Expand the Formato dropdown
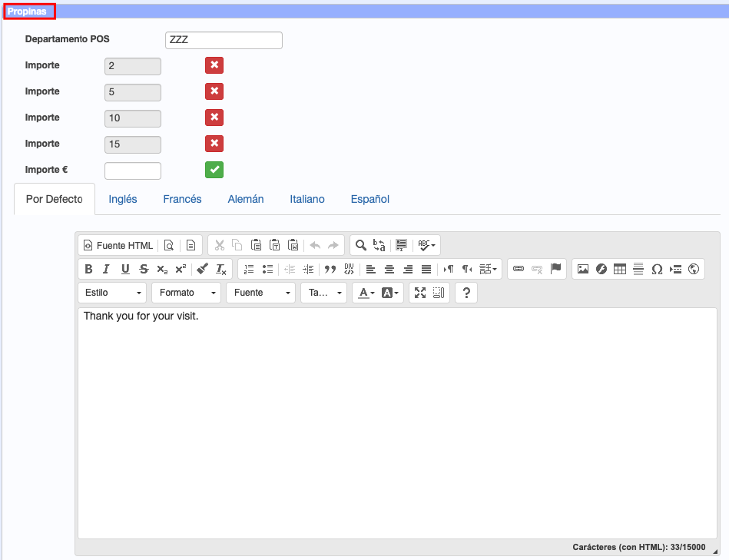Viewport: 729px width, 560px height. (x=186, y=293)
